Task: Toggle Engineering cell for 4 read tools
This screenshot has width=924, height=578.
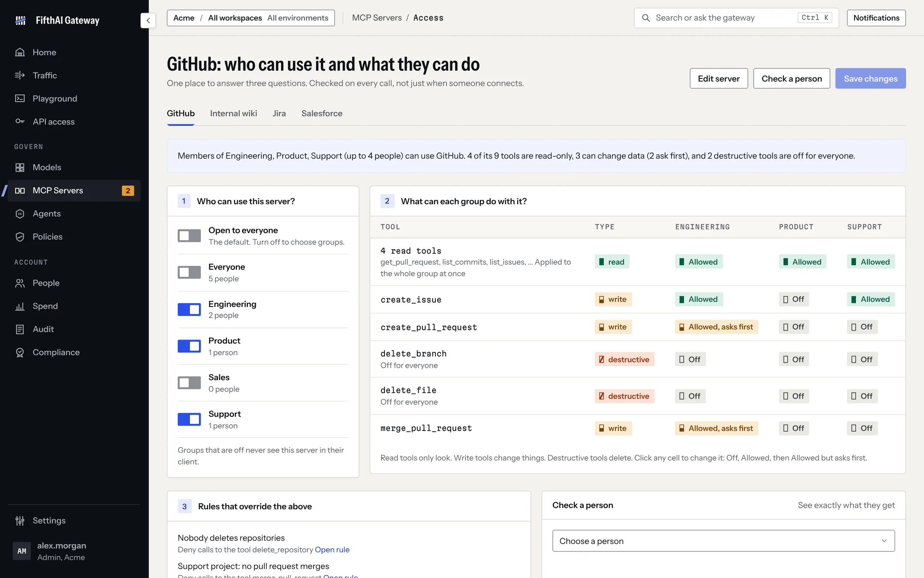Action: (699, 262)
